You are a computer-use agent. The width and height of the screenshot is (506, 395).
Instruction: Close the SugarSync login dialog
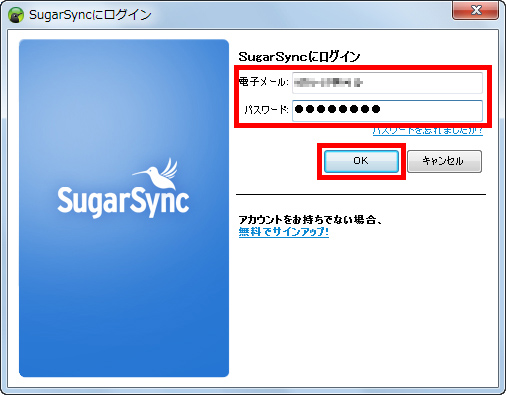click(475, 10)
